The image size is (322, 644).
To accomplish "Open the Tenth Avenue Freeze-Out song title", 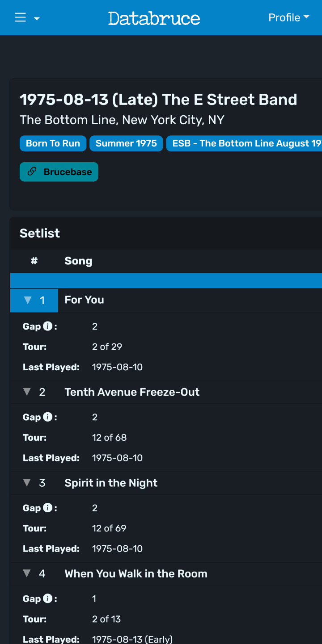I will (132, 392).
